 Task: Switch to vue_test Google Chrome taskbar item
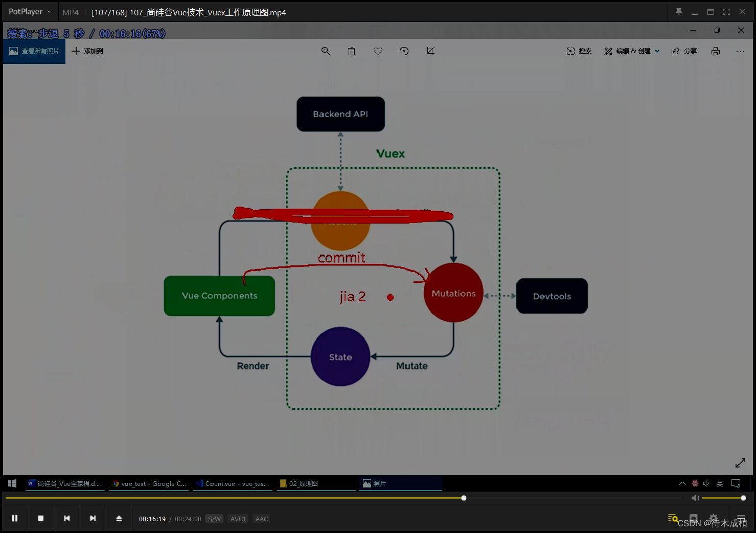(149, 483)
